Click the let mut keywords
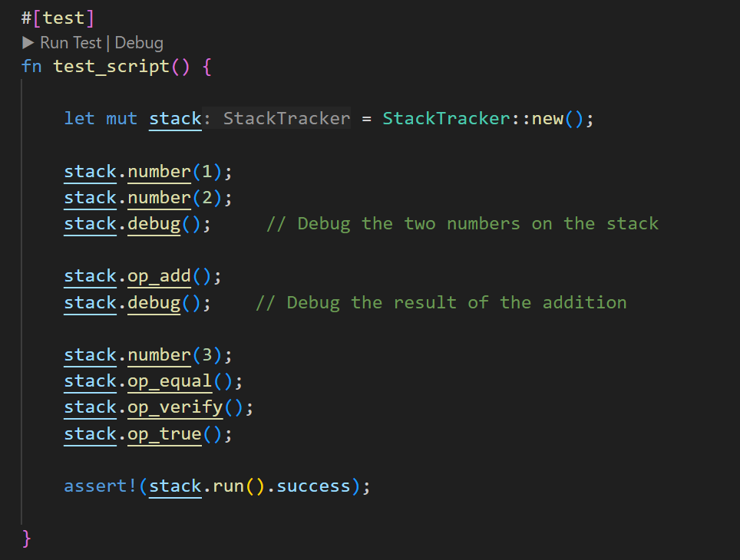 coord(100,119)
